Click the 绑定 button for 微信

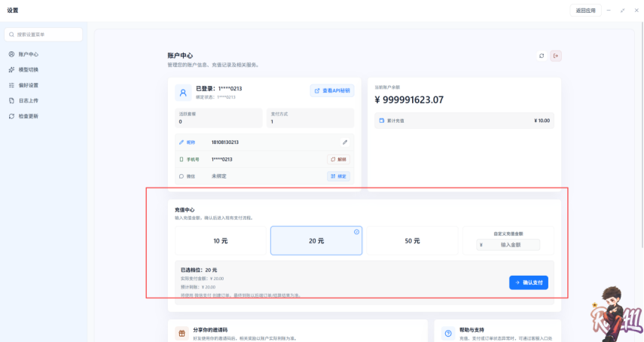click(338, 176)
